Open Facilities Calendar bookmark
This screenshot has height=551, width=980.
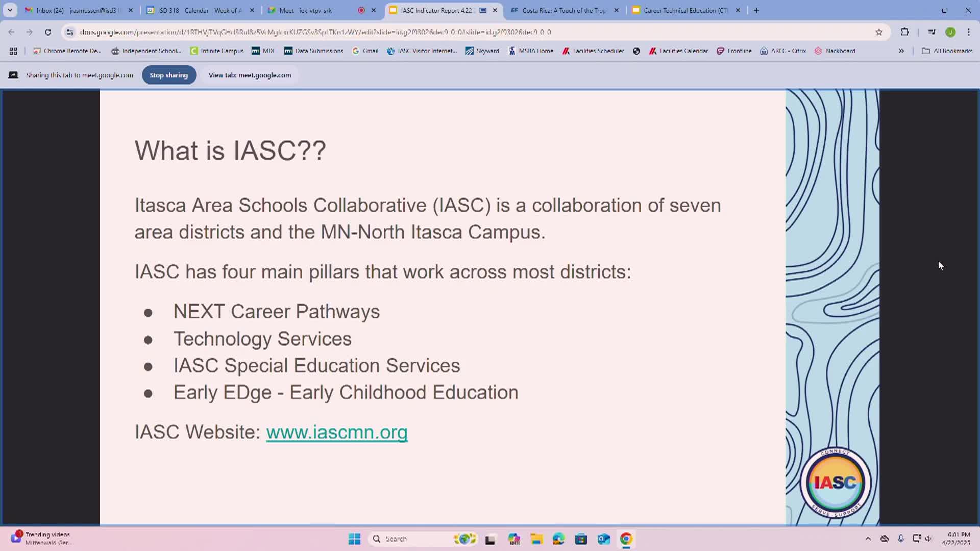[678, 51]
